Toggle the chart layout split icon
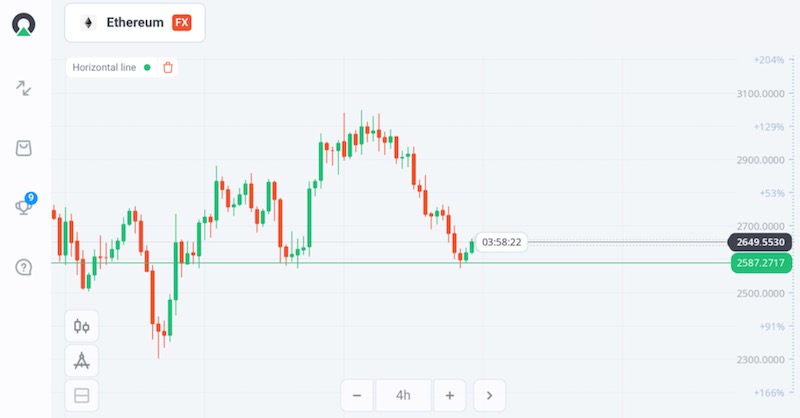This screenshot has width=800, height=418. click(x=82, y=396)
